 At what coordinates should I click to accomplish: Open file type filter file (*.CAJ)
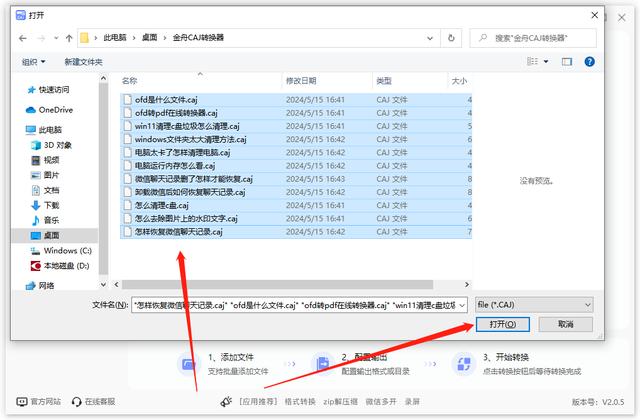point(534,305)
